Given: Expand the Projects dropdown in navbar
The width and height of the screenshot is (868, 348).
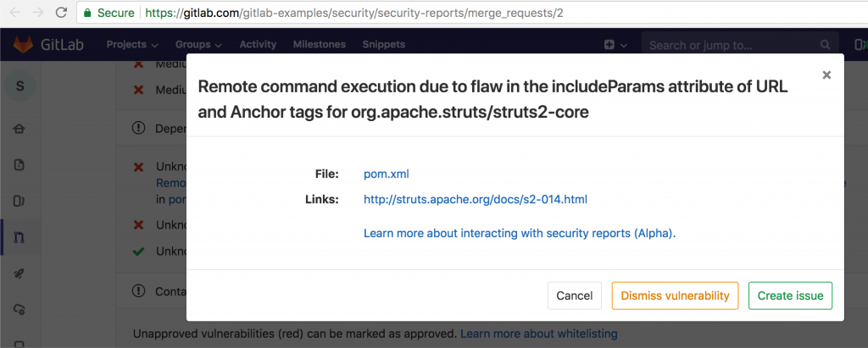Looking at the screenshot, I should [132, 44].
